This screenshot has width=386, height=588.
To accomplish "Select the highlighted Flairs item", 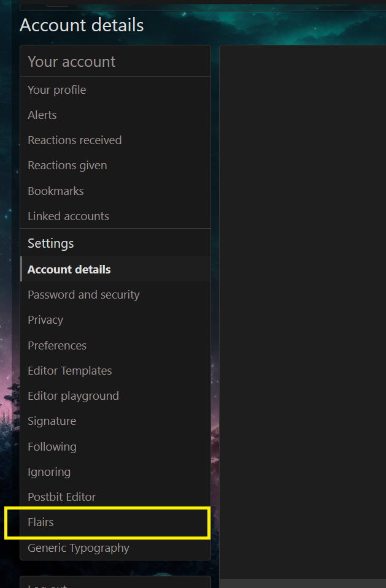I will point(115,522).
